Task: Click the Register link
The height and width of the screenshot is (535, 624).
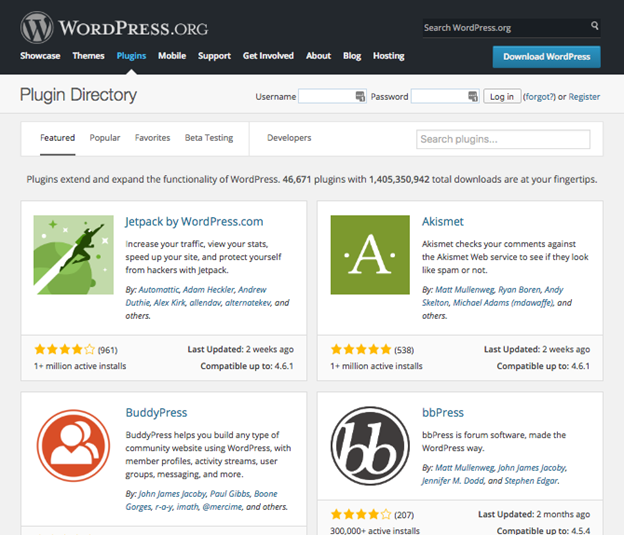Action: tap(584, 97)
